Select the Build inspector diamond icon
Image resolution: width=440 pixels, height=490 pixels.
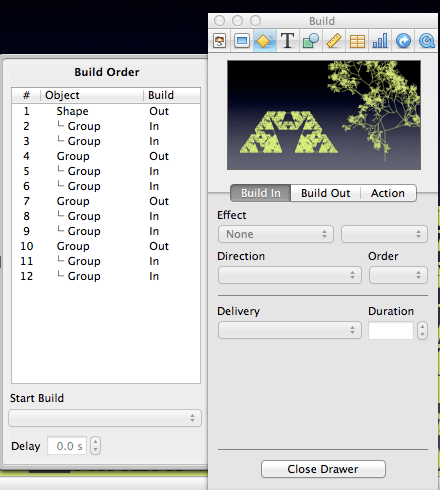265,41
